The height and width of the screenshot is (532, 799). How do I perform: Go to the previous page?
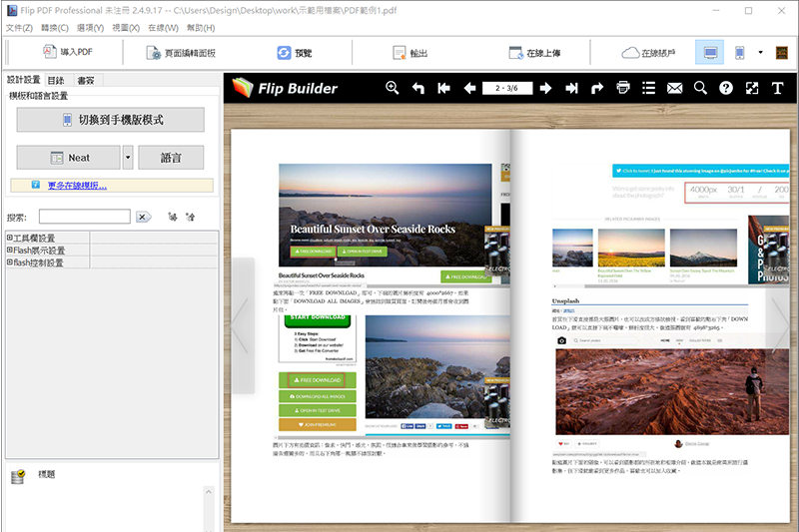pos(469,88)
